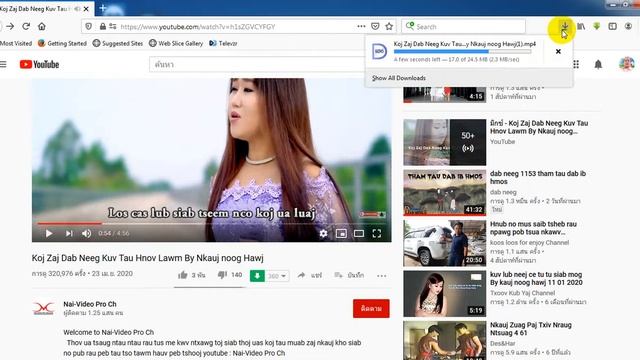
Task: Enable miniplayer mode
Action: tap(341, 233)
